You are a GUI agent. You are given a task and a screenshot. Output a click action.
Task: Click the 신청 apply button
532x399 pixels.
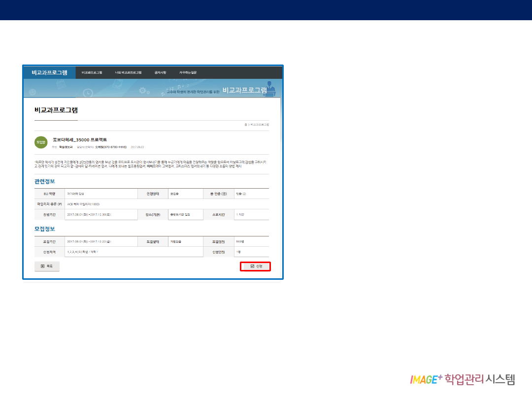pyautogui.click(x=256, y=266)
